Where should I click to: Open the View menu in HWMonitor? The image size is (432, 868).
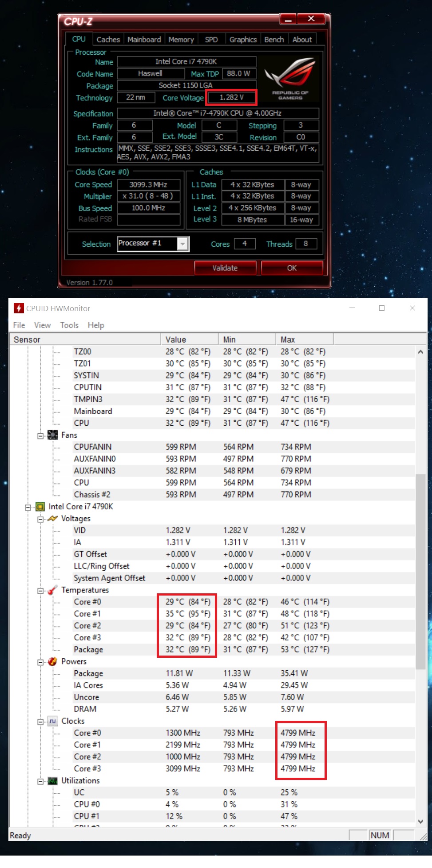42,325
